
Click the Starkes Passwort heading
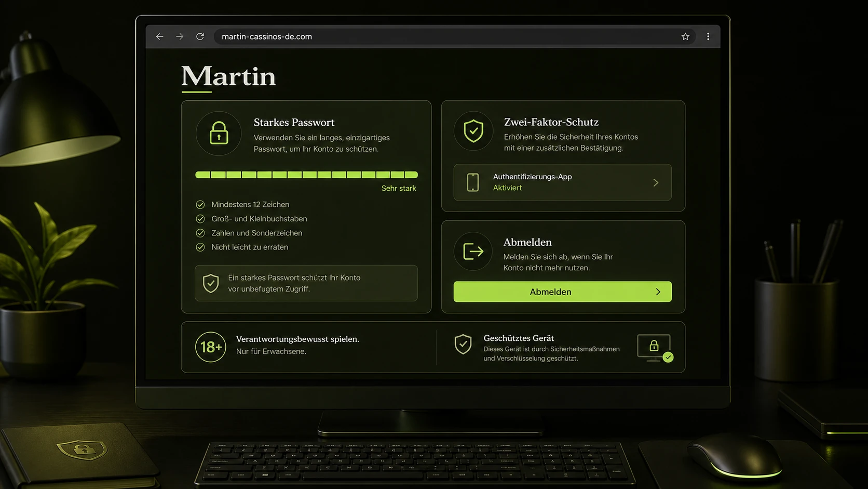coord(294,123)
